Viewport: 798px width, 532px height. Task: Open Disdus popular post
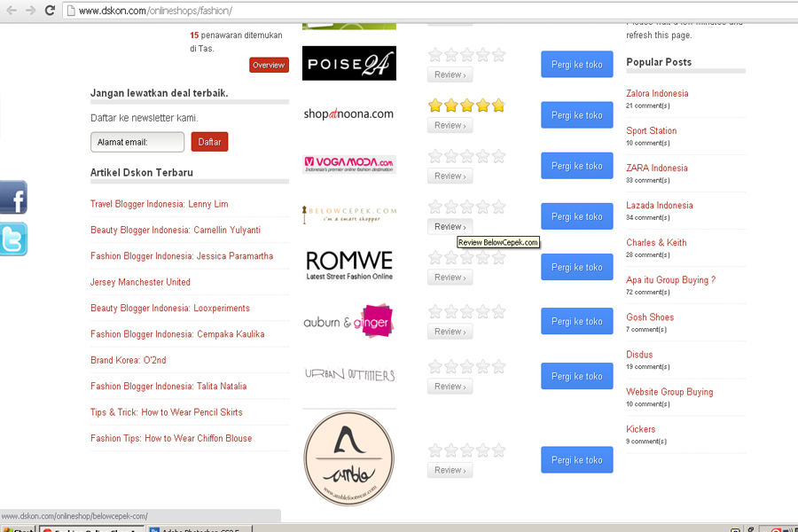pyautogui.click(x=639, y=355)
